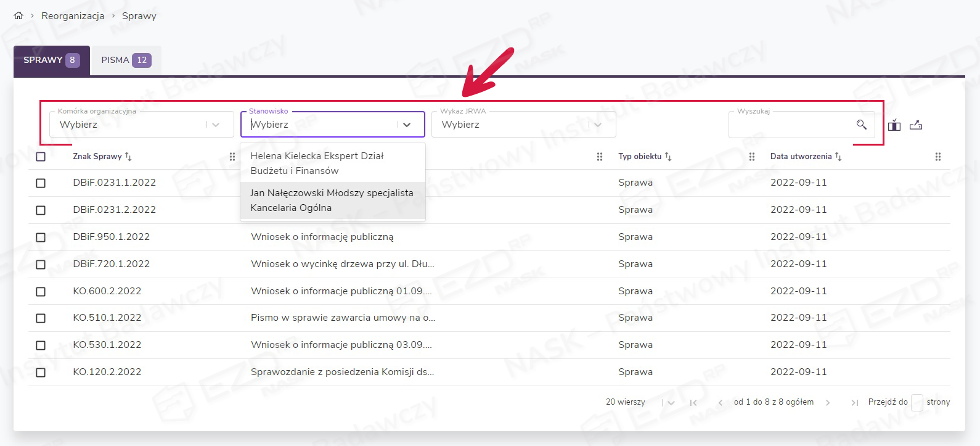Select Jan Nałęczowski Młodszy specjalista option
The width and height of the screenshot is (980, 446).
(x=332, y=200)
